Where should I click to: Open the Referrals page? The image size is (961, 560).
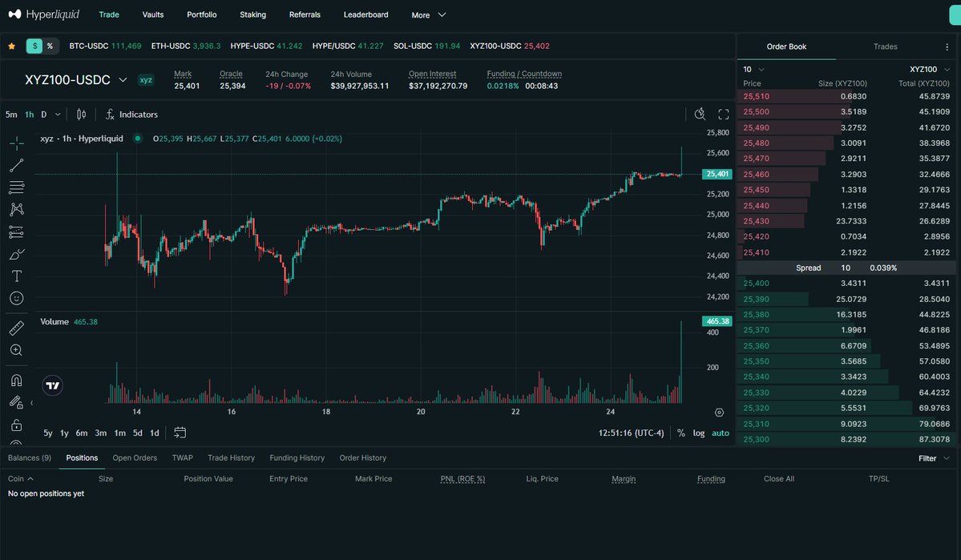coord(305,14)
